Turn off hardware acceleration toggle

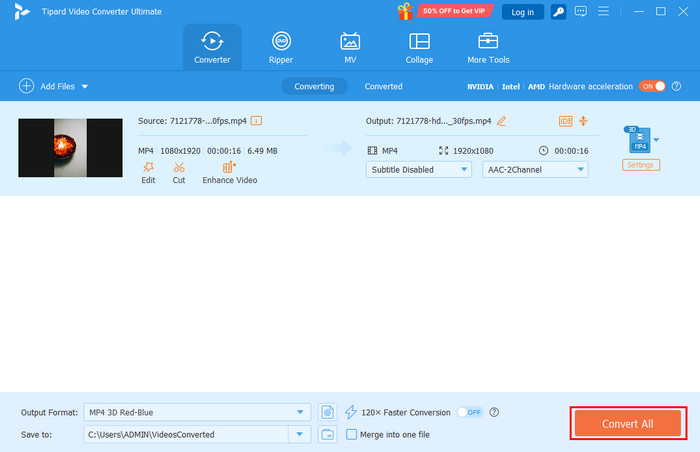tap(652, 86)
